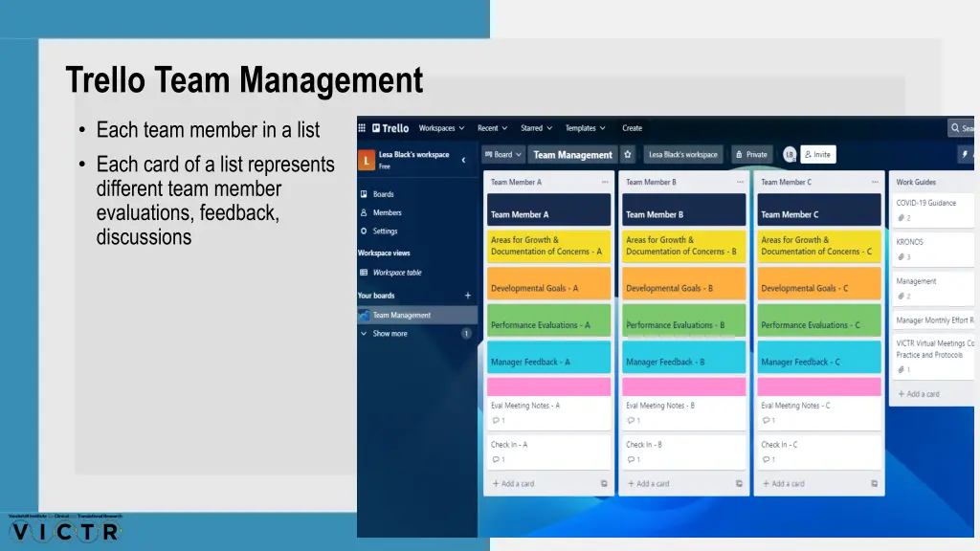The height and width of the screenshot is (551, 980).
Task: Click template icon in Team Member B list
Action: (x=739, y=484)
